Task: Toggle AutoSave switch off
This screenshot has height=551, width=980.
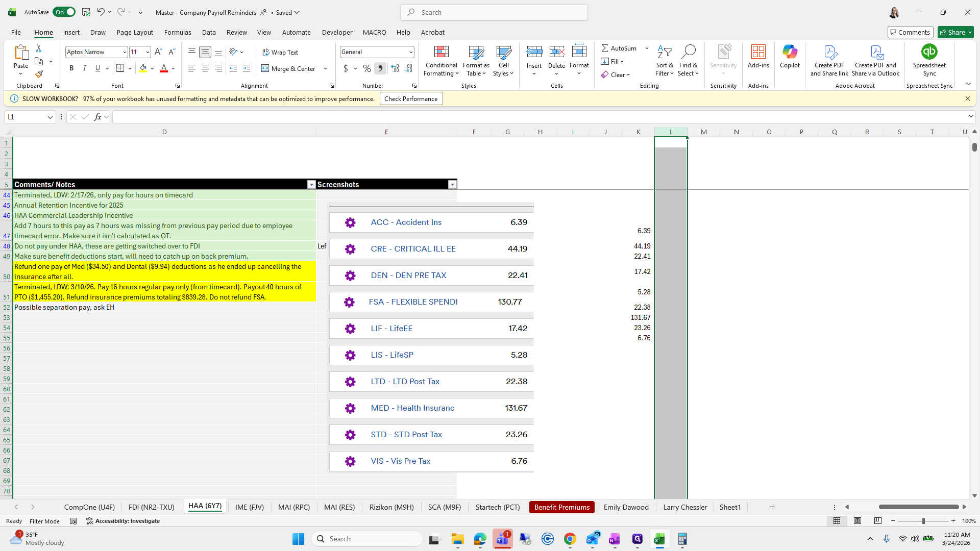Action: click(64, 12)
